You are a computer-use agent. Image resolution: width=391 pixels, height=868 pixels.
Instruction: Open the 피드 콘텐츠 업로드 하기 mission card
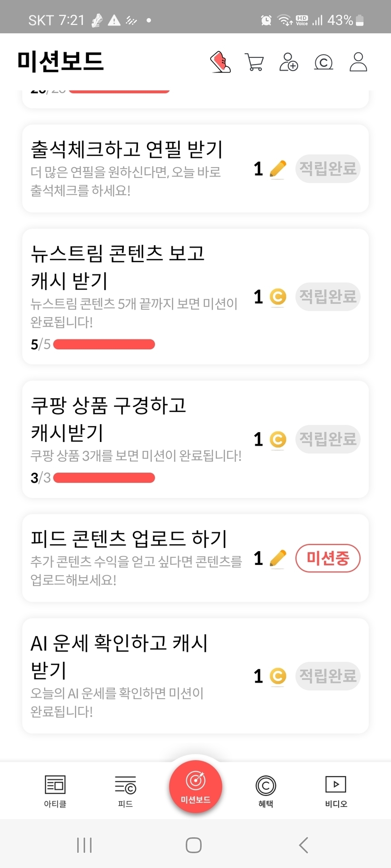coord(137,558)
